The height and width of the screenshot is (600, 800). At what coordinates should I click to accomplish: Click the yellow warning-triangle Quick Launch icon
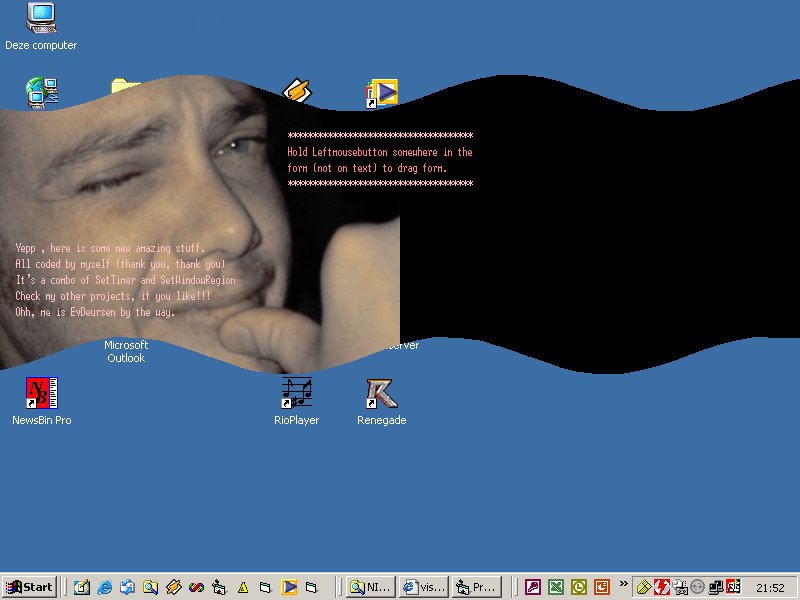point(243,587)
